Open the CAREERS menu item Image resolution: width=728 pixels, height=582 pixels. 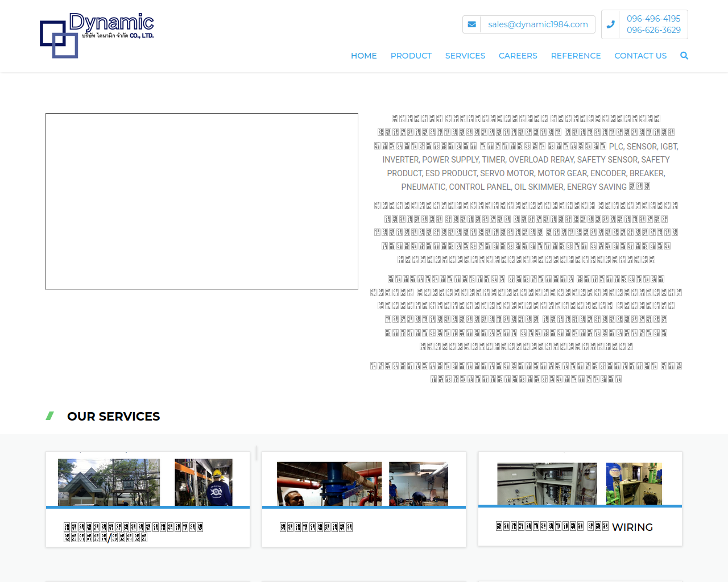[x=518, y=56]
